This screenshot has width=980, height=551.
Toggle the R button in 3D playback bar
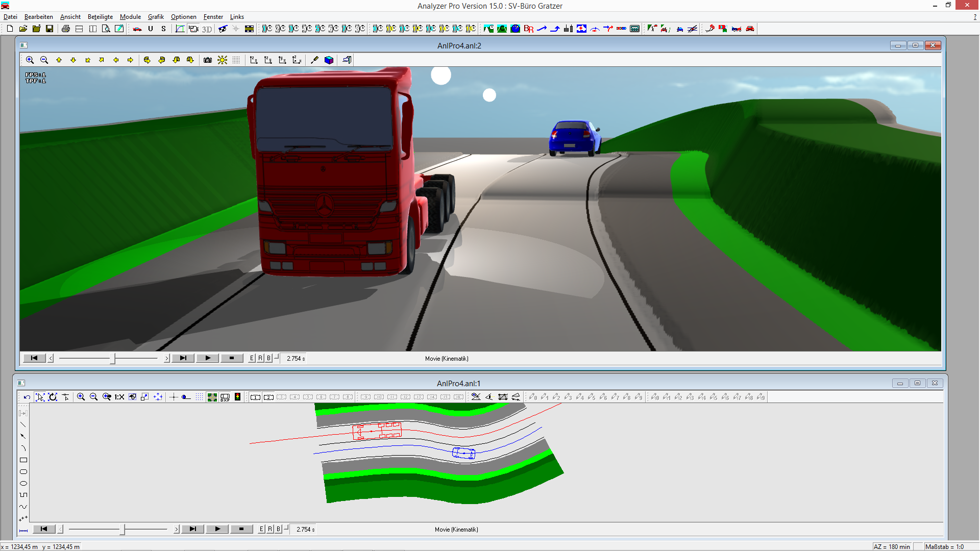coord(260,358)
